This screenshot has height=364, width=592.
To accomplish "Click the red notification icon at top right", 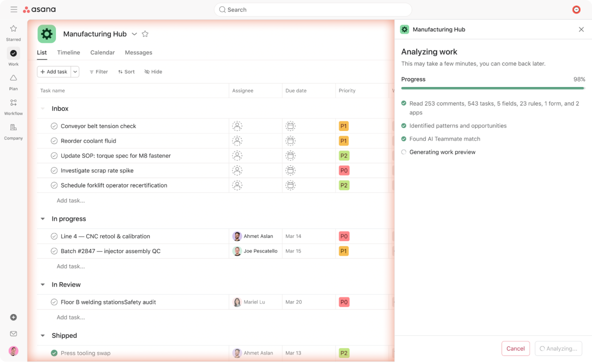I will [576, 9].
